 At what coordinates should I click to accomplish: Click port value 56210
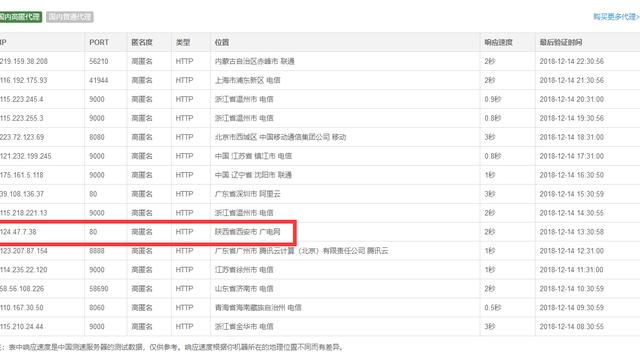click(x=99, y=61)
